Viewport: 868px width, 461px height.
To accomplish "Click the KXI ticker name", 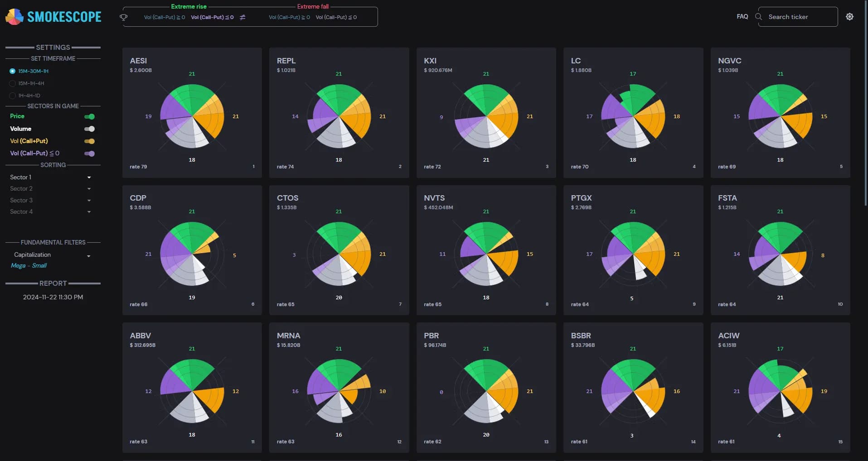I will (430, 61).
